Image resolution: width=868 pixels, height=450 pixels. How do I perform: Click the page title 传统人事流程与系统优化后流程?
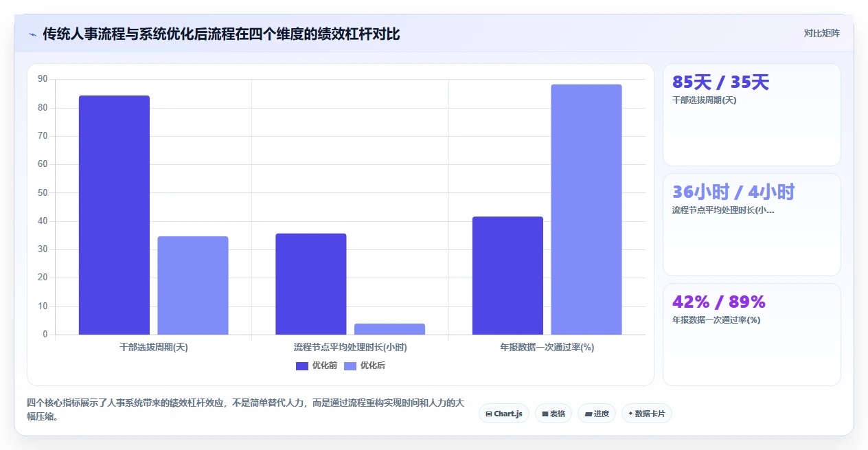point(221,34)
